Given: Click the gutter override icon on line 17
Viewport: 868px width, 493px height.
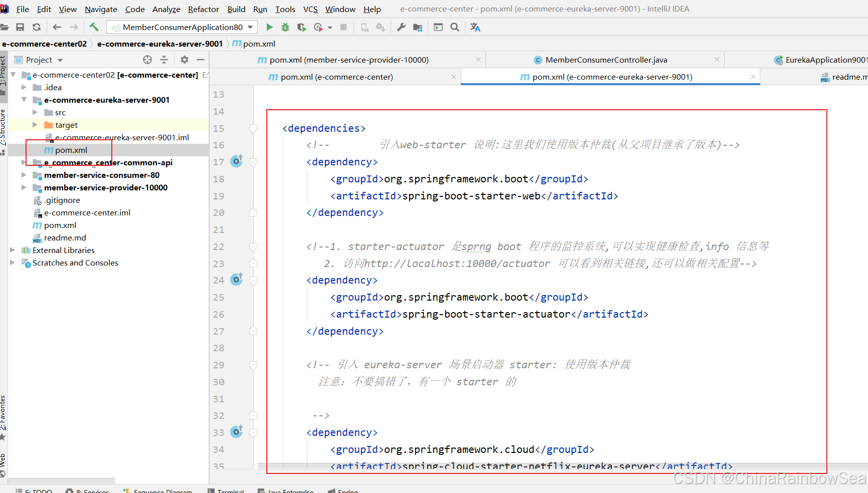Looking at the screenshot, I should point(237,161).
